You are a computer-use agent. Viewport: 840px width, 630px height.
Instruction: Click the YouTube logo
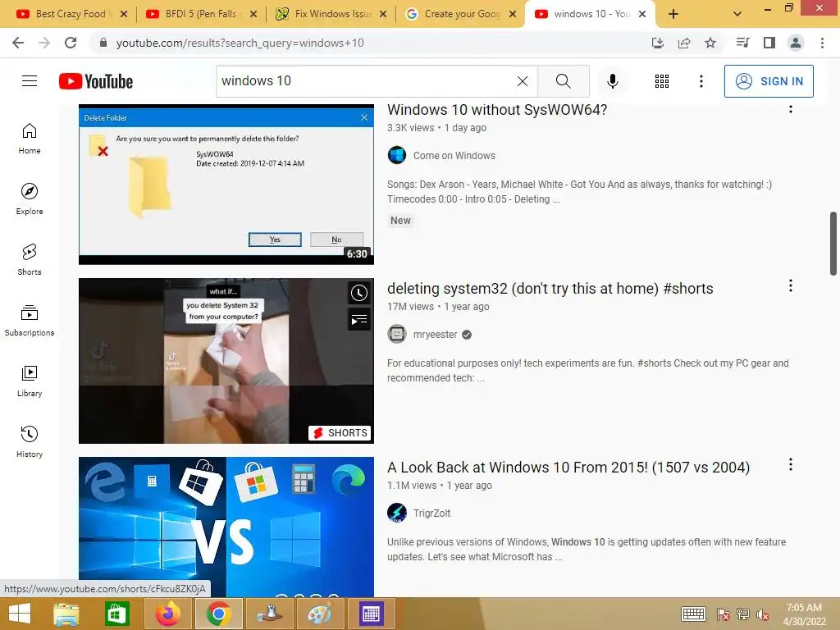tap(96, 81)
